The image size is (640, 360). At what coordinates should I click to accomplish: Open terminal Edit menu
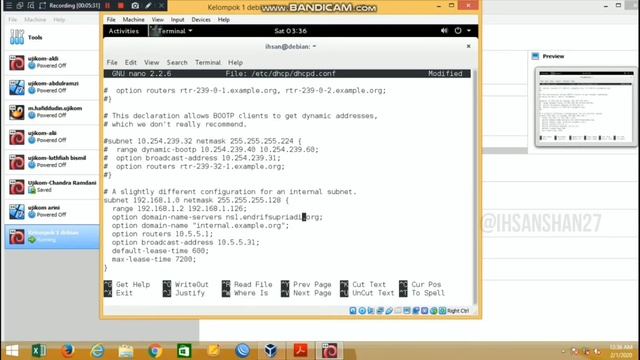[x=131, y=62]
